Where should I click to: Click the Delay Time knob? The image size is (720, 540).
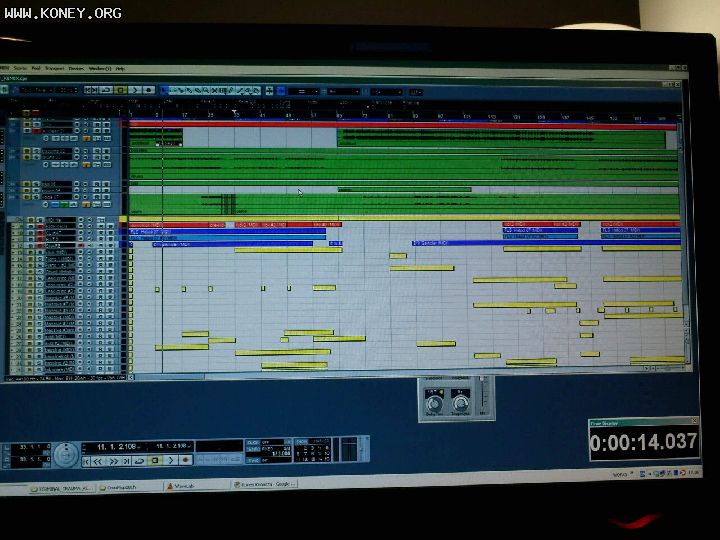point(433,403)
